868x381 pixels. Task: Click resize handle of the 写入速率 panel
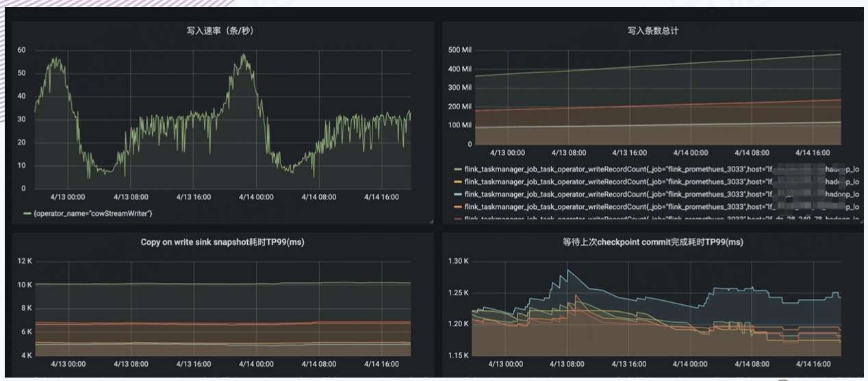tap(431, 222)
